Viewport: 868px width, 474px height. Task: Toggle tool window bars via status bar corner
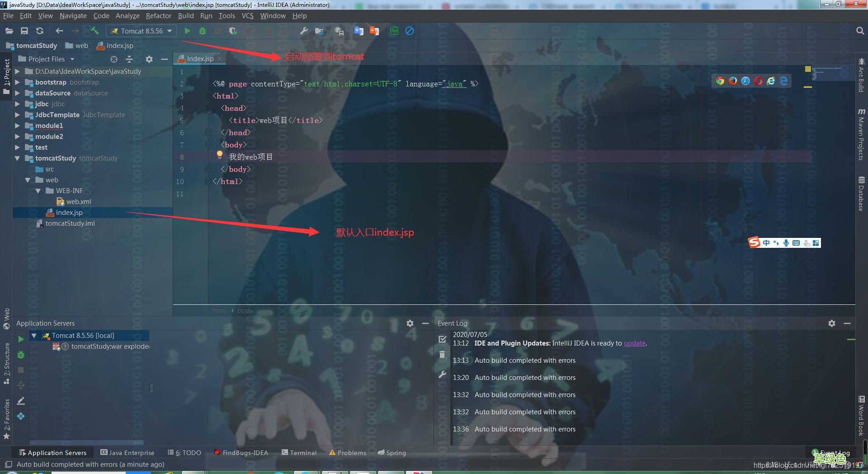point(8,465)
